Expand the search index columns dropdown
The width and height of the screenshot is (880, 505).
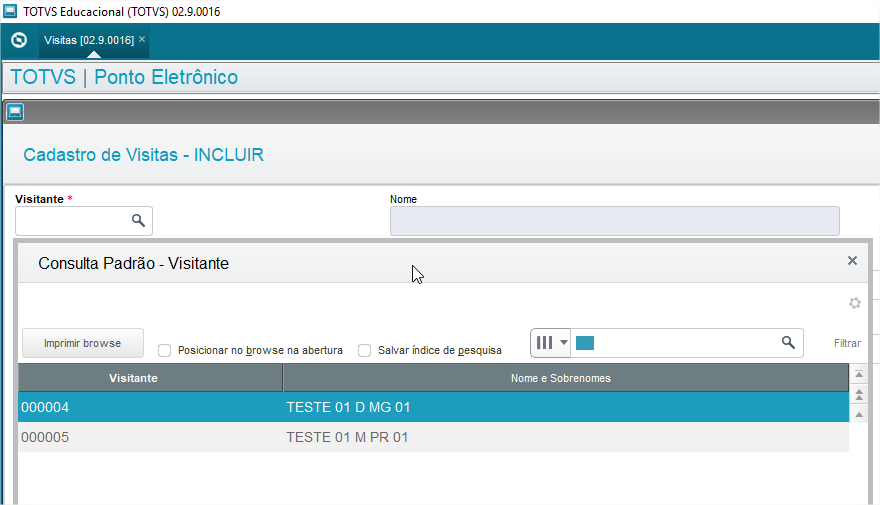click(551, 343)
